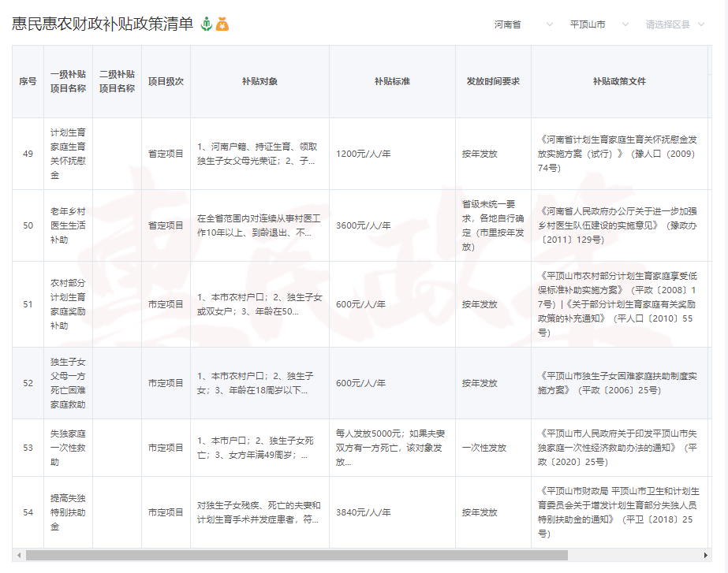728x573 pixels.
Task: Click the 平政〔2006〕25号 policy document
Action: click(618, 383)
